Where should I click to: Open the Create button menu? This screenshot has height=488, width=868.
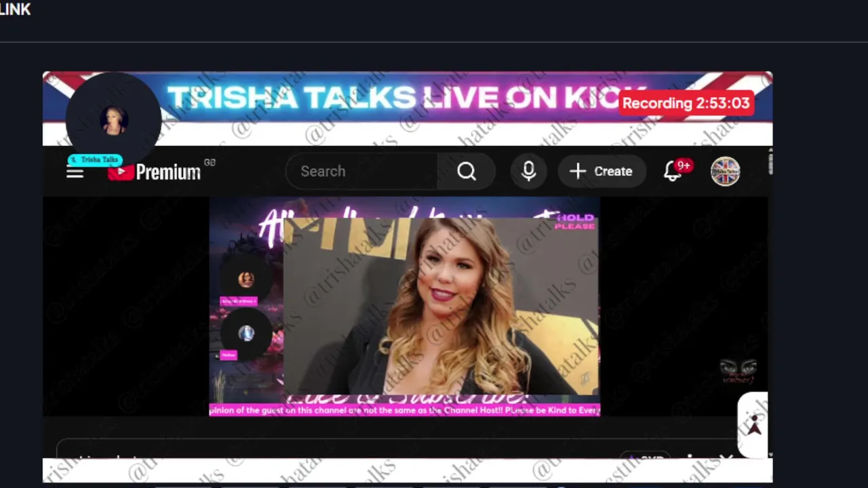click(601, 171)
